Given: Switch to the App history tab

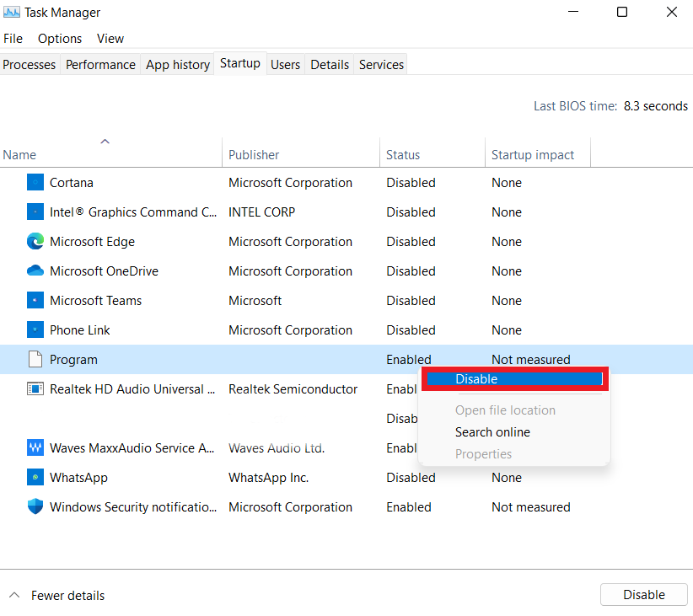Looking at the screenshot, I should pos(178,65).
